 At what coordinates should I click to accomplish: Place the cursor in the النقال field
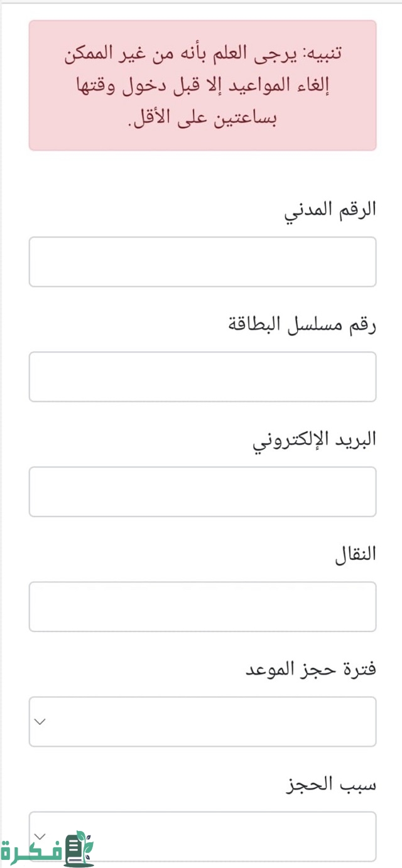(202, 606)
